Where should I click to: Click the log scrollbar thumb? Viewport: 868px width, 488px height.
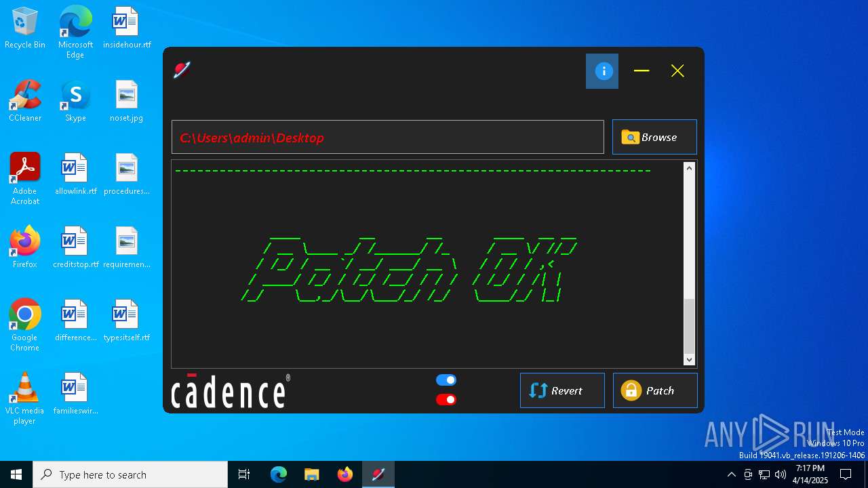(690, 325)
